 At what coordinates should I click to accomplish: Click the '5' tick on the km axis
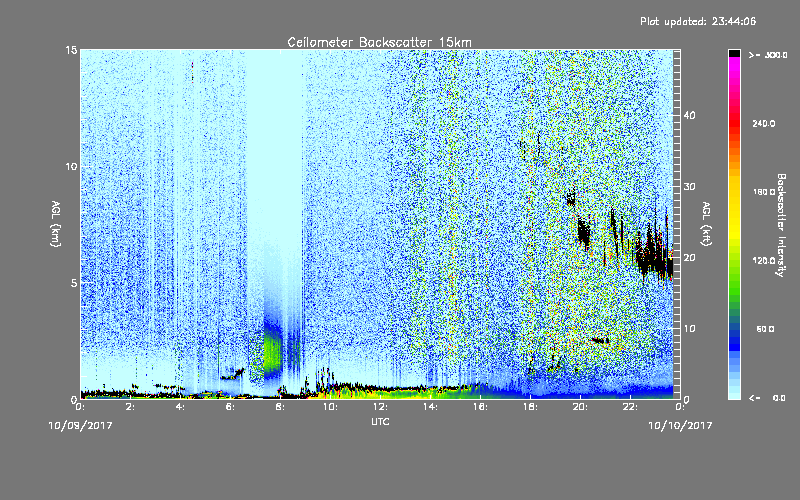pos(74,283)
